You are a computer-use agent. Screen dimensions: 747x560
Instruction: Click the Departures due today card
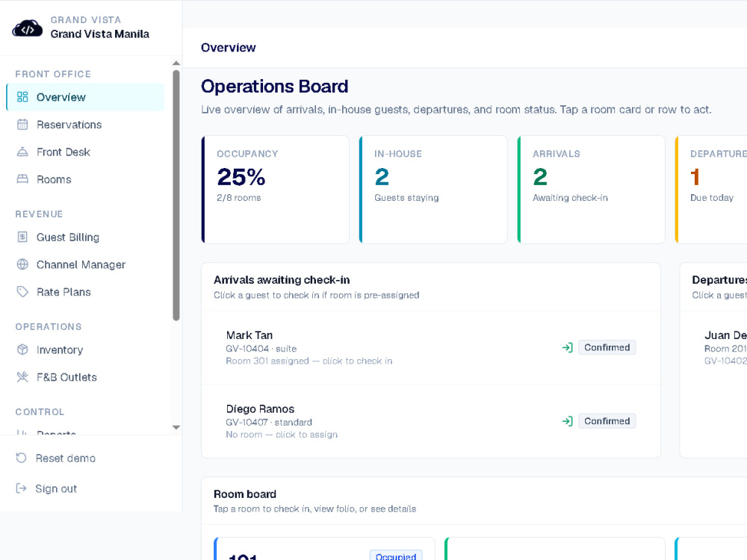(x=711, y=190)
